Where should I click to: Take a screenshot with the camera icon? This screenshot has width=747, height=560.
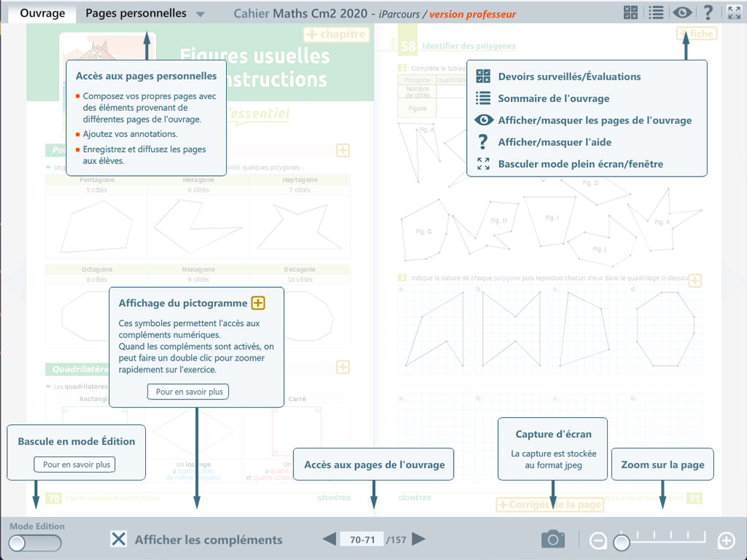553,540
